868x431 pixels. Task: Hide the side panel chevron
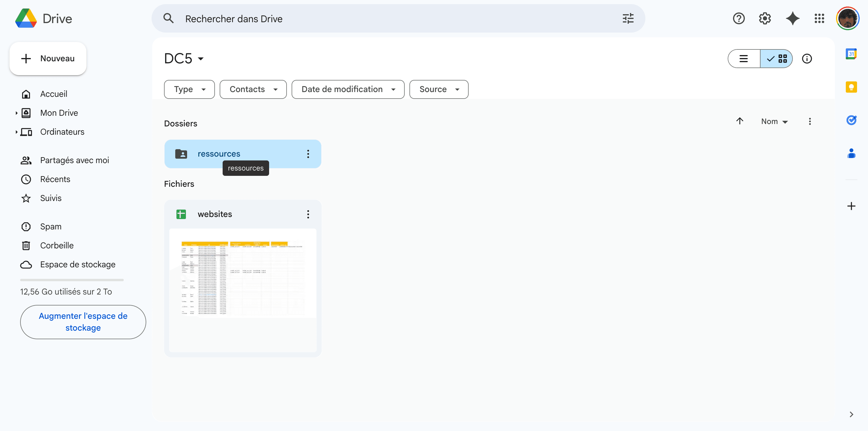click(851, 414)
